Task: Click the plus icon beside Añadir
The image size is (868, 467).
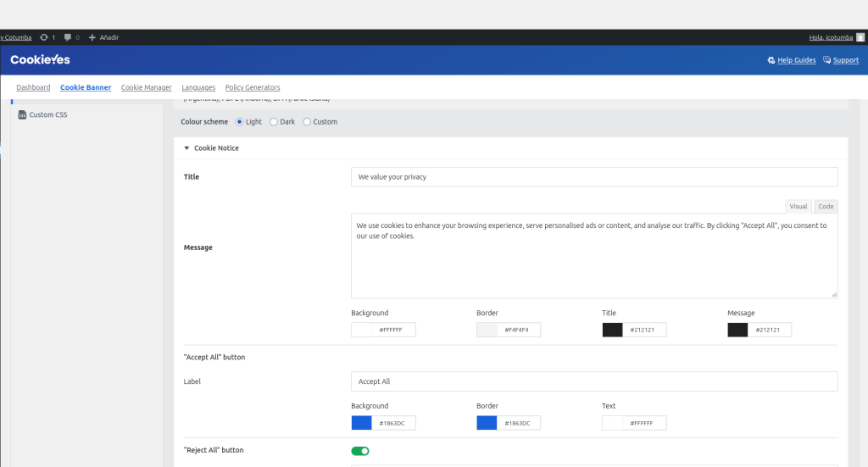Action: pos(92,37)
